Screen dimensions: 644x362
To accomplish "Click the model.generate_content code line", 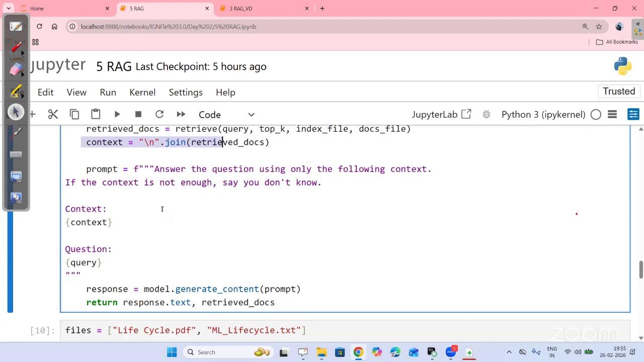I will point(193,289).
